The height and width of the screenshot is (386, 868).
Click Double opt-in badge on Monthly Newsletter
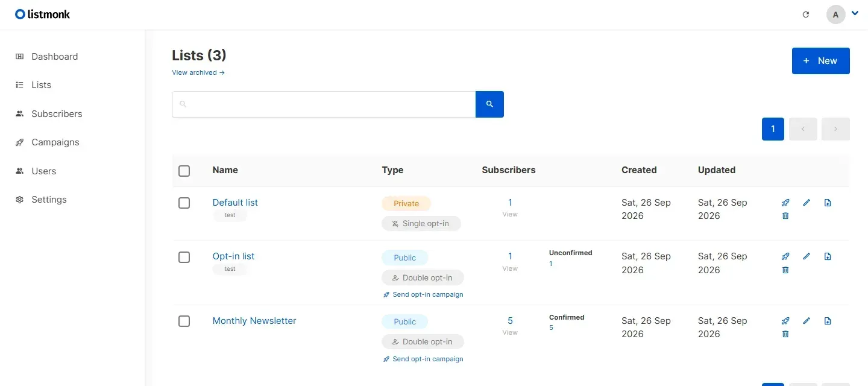(x=423, y=342)
